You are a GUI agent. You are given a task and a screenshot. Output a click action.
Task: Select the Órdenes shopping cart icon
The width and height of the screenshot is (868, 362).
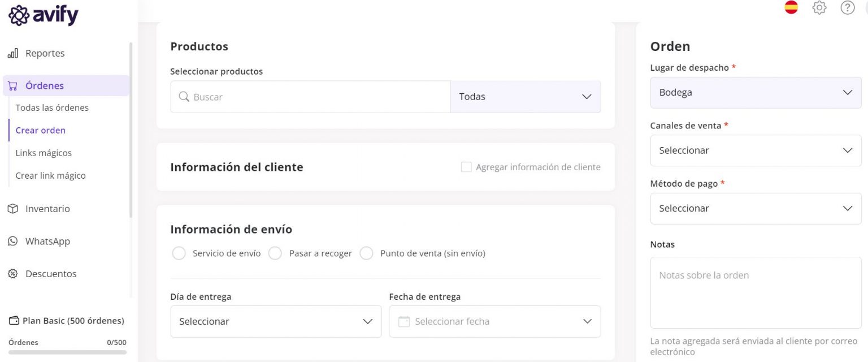12,85
